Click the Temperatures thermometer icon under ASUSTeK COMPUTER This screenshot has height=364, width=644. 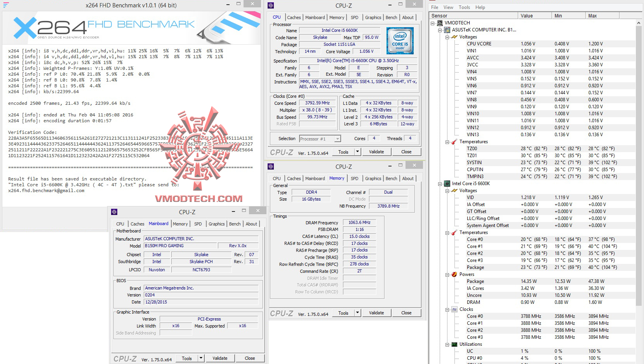[454, 142]
